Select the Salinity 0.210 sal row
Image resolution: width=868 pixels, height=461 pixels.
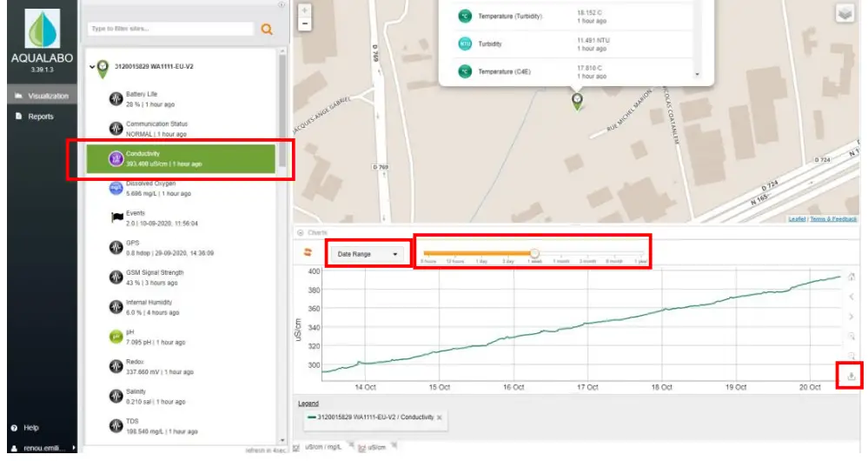181,396
